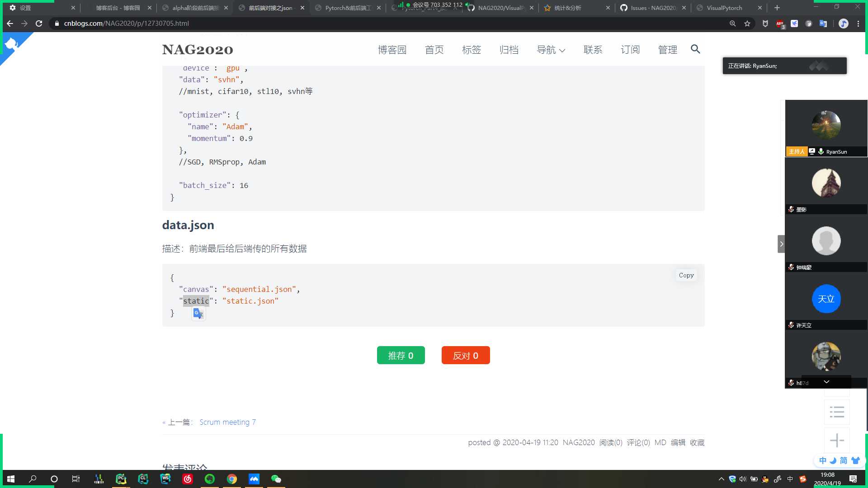Click the search icon on the blog
The image size is (868, 488).
tap(695, 49)
